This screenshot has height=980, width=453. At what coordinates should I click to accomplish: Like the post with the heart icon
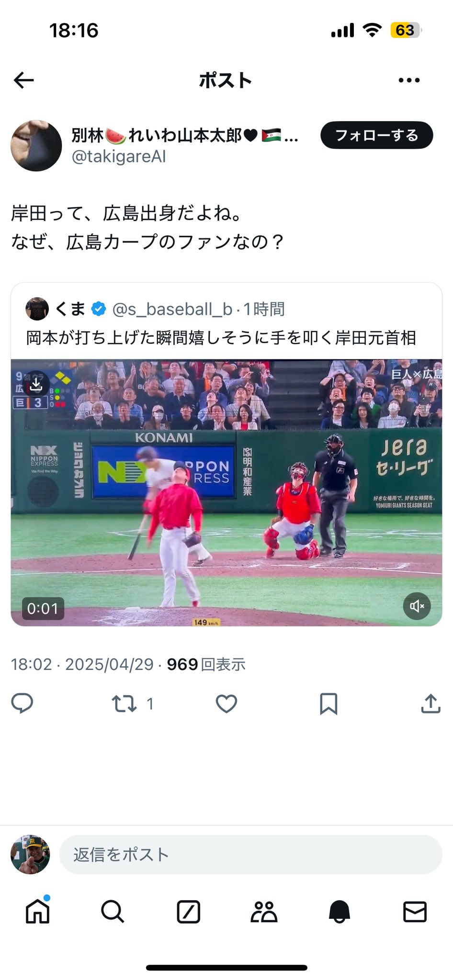pyautogui.click(x=226, y=704)
